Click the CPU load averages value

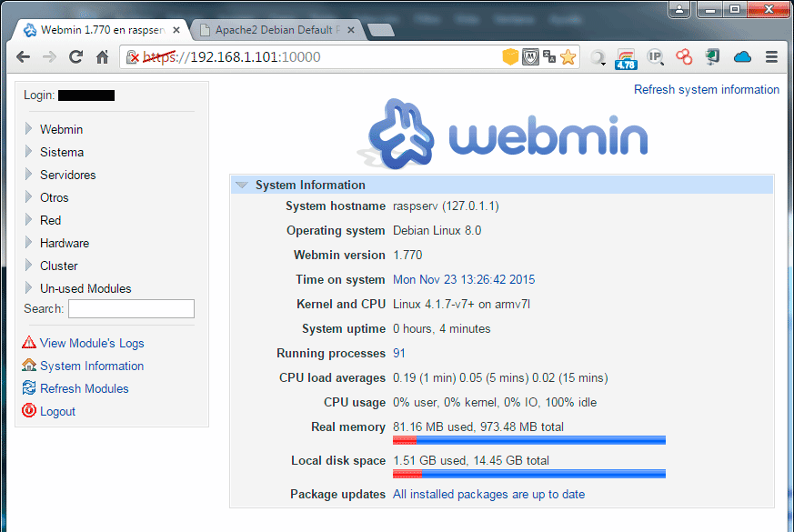pyautogui.click(x=500, y=377)
